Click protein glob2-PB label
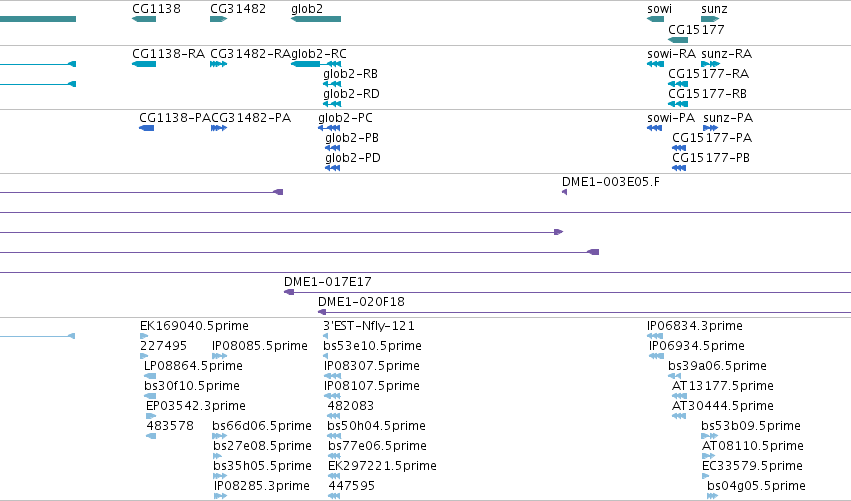Viewport: 851px width, 501px height. click(x=352, y=138)
